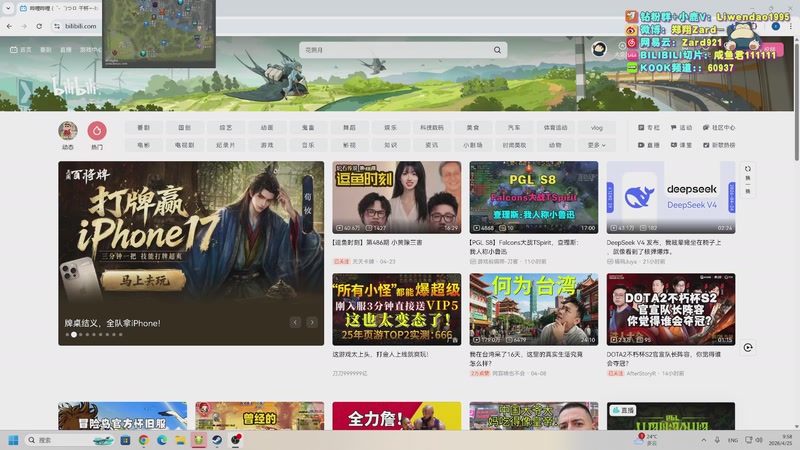This screenshot has height=450, width=800.
Task: Select the 汽车 category
Action: (514, 128)
